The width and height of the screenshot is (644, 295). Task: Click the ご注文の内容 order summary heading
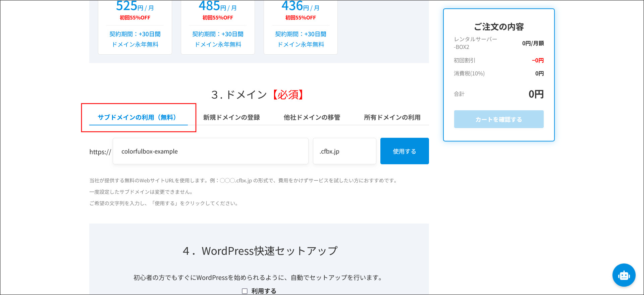[498, 27]
